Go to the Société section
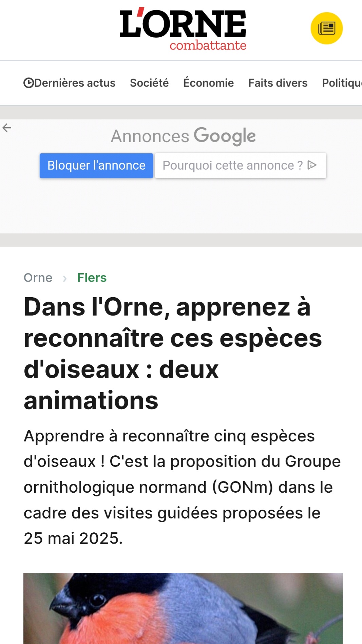 (x=149, y=83)
